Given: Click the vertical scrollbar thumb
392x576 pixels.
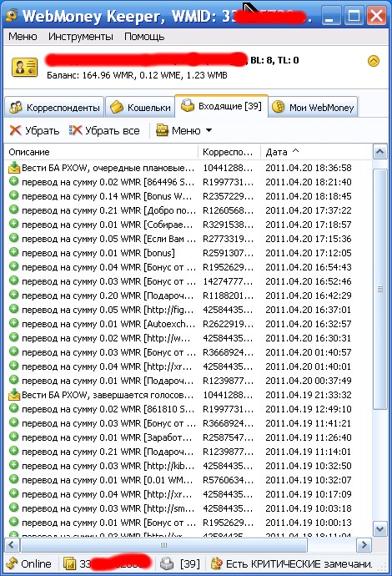Looking at the screenshot, I should 379,289.
